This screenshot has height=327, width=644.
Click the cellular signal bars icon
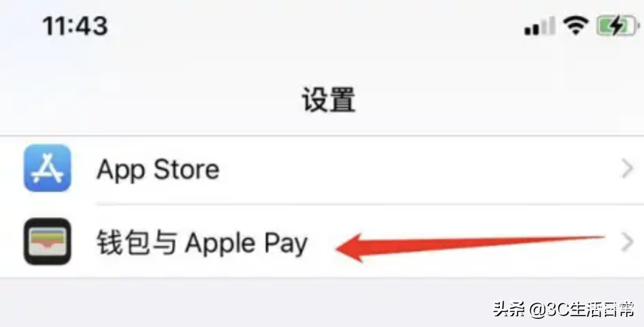point(540,26)
